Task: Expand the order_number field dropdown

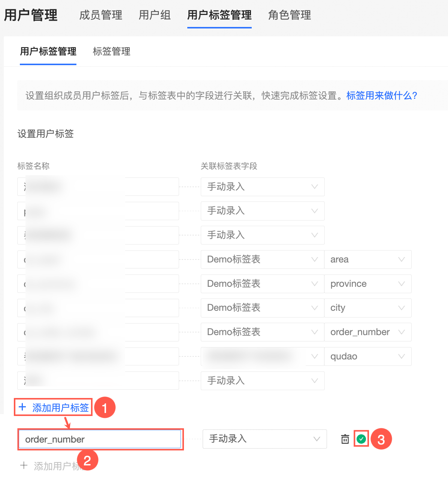Action: click(x=368, y=332)
